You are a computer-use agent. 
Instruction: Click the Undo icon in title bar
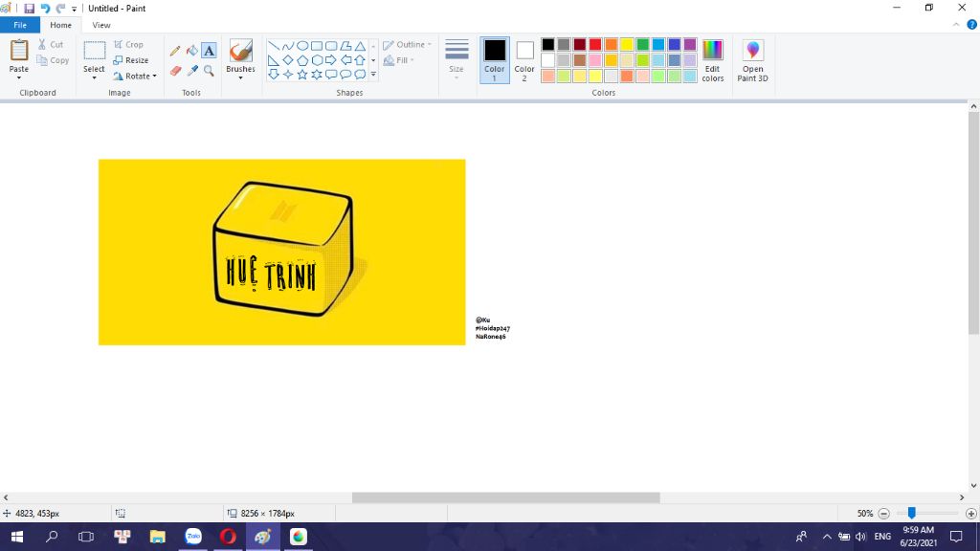[x=45, y=8]
